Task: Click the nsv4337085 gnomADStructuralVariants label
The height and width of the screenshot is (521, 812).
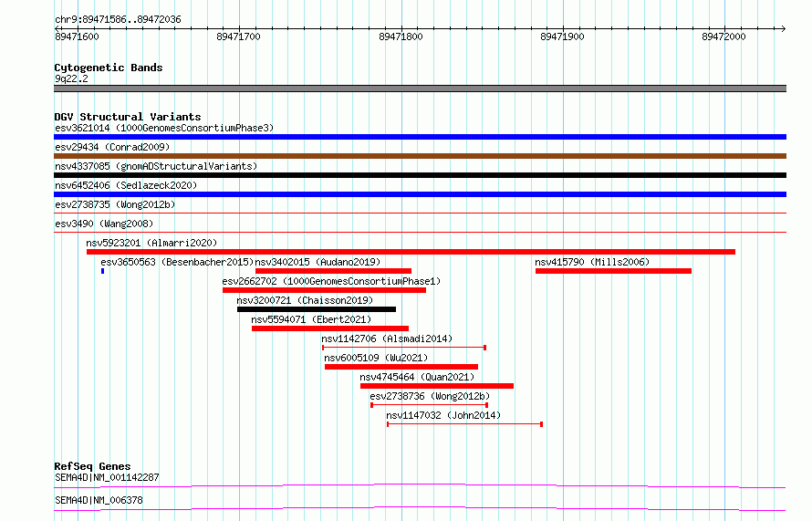Action: point(156,166)
